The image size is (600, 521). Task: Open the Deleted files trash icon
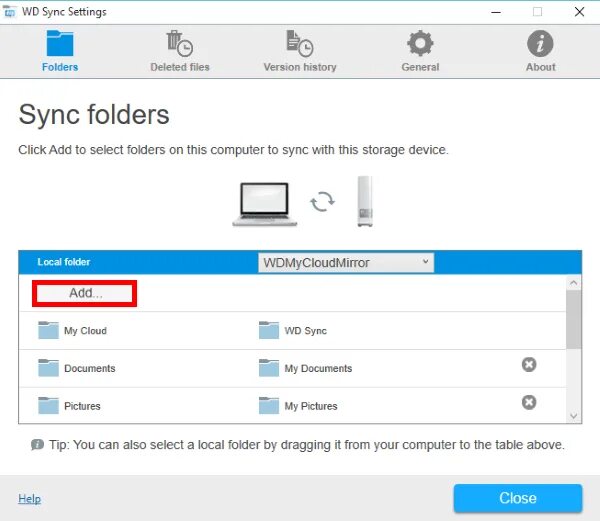click(179, 44)
